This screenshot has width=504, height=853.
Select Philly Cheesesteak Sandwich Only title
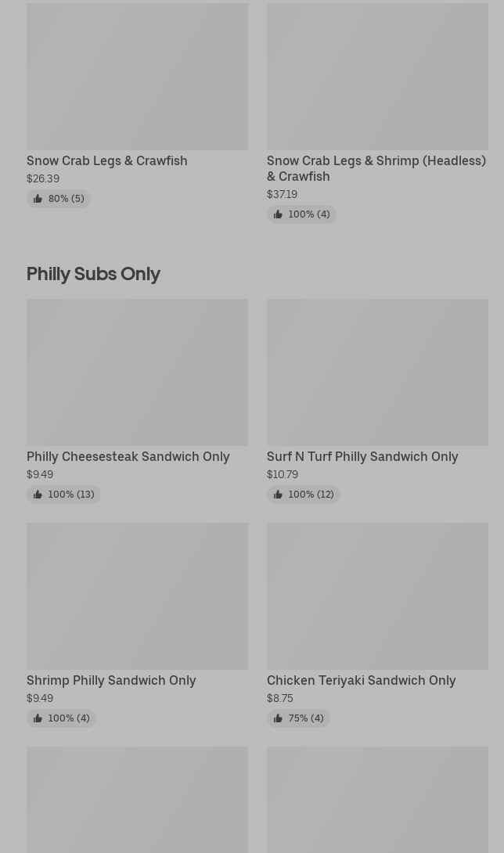point(128,457)
